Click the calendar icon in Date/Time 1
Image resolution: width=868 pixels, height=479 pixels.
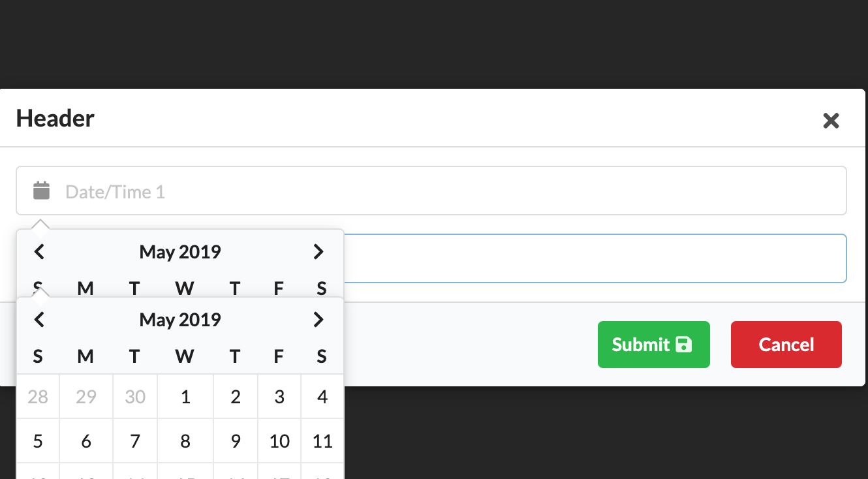(41, 191)
